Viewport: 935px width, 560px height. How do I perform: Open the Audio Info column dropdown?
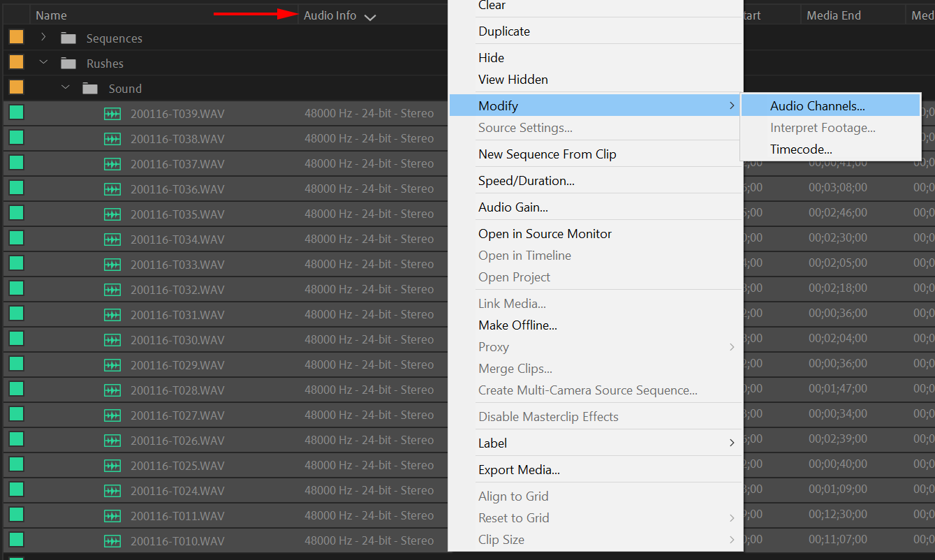pos(370,15)
